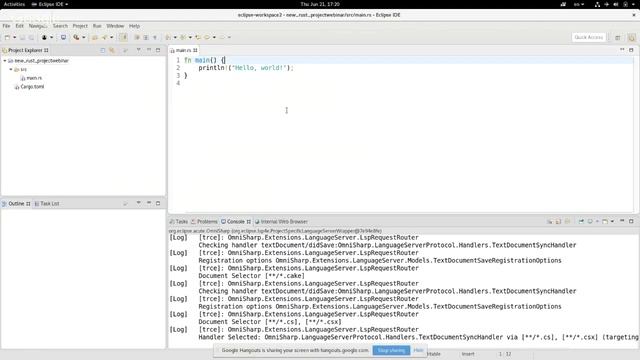Open the Open Console dropdown arrow
The width and height of the screenshot is (640, 360).
[x=612, y=221]
